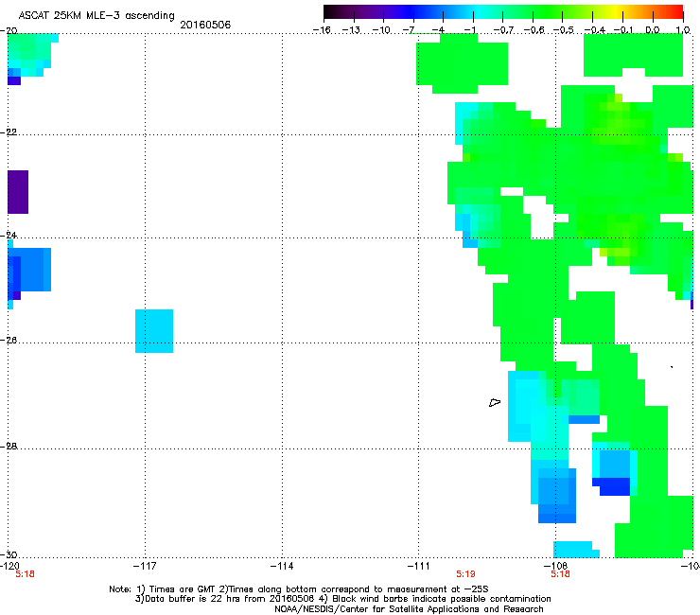Click the -22 latitude axis label
This screenshot has height=615, width=700.
point(9,132)
